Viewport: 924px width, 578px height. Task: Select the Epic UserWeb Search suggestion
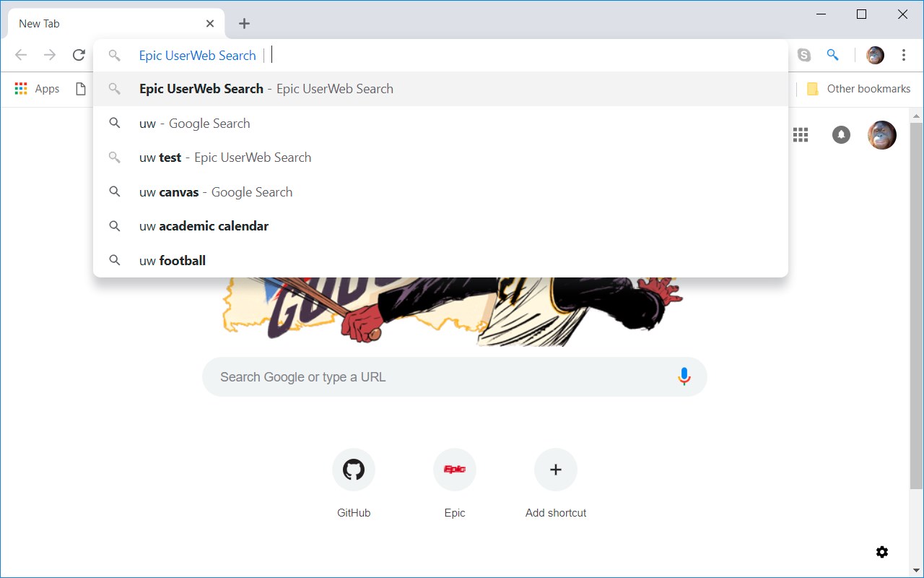(440, 89)
